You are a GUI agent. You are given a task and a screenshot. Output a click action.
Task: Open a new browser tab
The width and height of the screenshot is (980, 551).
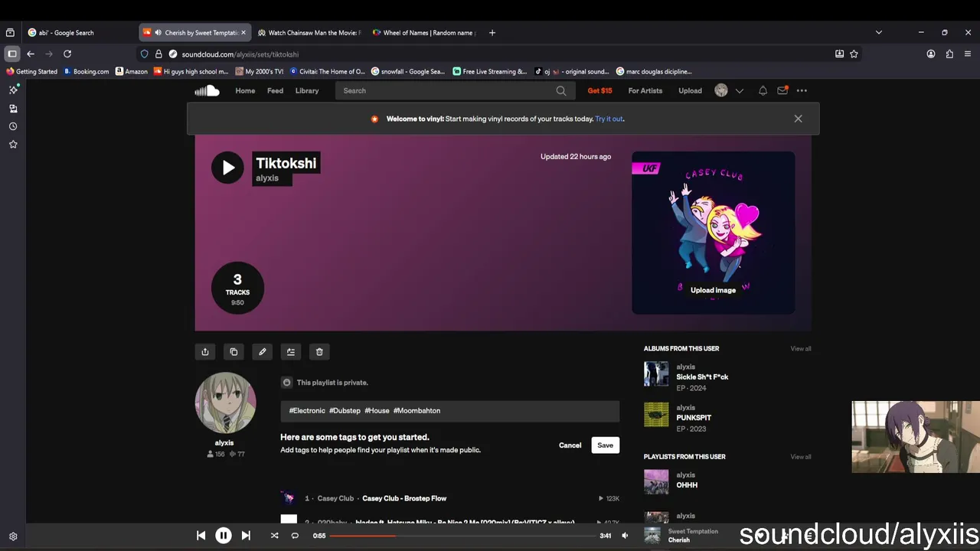coord(492,33)
